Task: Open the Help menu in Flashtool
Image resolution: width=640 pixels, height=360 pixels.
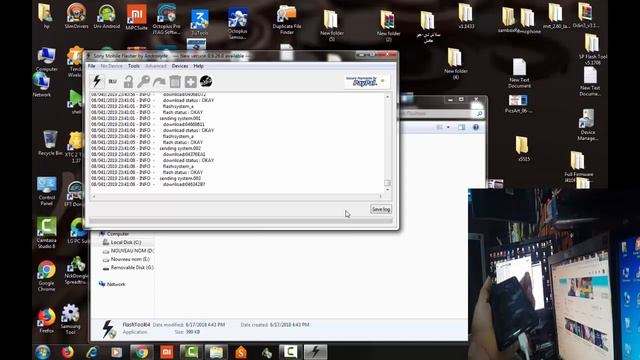Action: click(x=198, y=66)
